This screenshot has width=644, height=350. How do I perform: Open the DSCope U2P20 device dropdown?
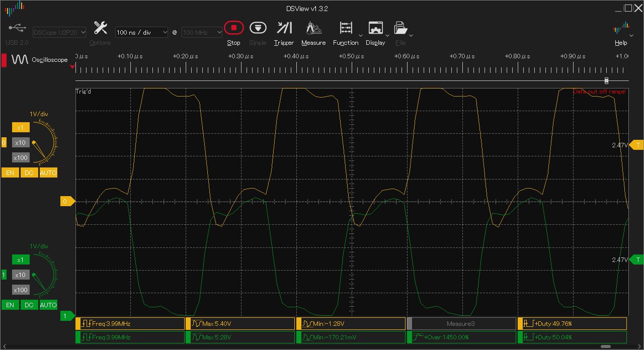tap(59, 32)
